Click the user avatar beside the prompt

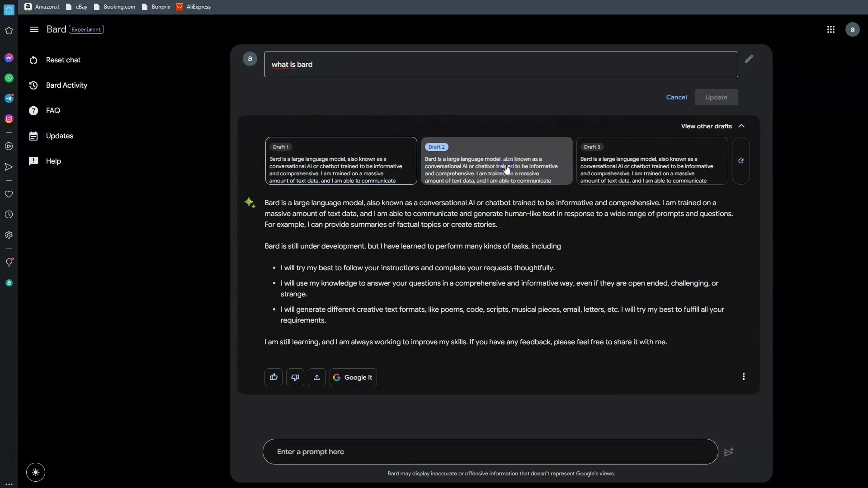[250, 59]
